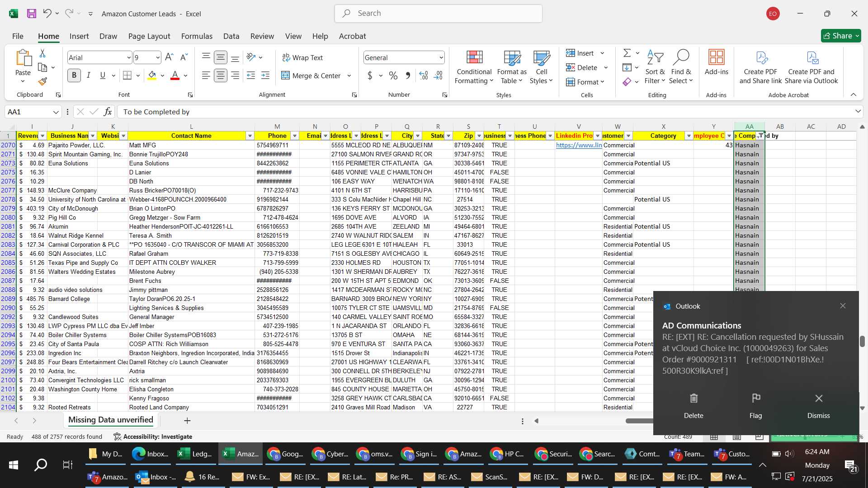
Task: Expand the formula bar
Action: pos(858,112)
